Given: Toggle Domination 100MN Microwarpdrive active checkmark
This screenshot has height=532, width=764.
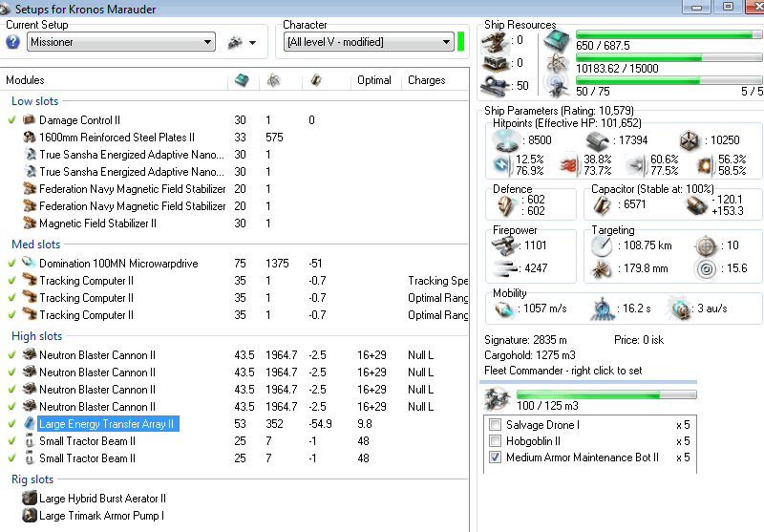Looking at the screenshot, I should 12,263.
